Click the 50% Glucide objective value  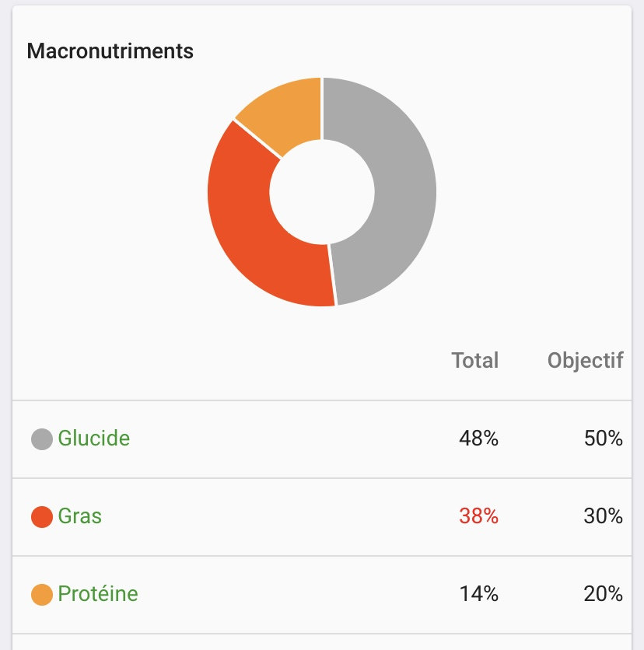pyautogui.click(x=604, y=439)
